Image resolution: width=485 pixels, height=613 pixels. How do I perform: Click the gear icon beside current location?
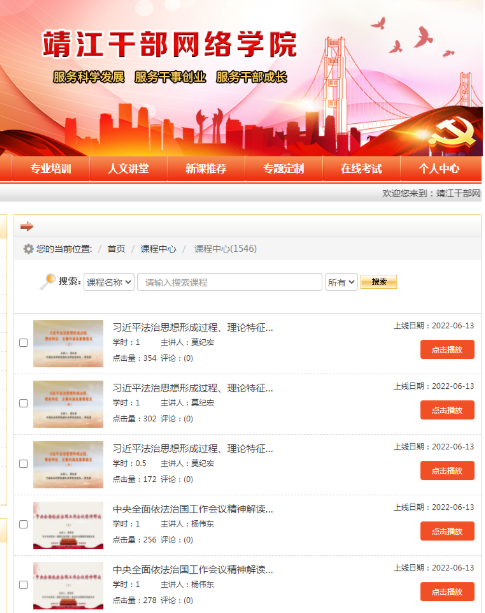28,249
